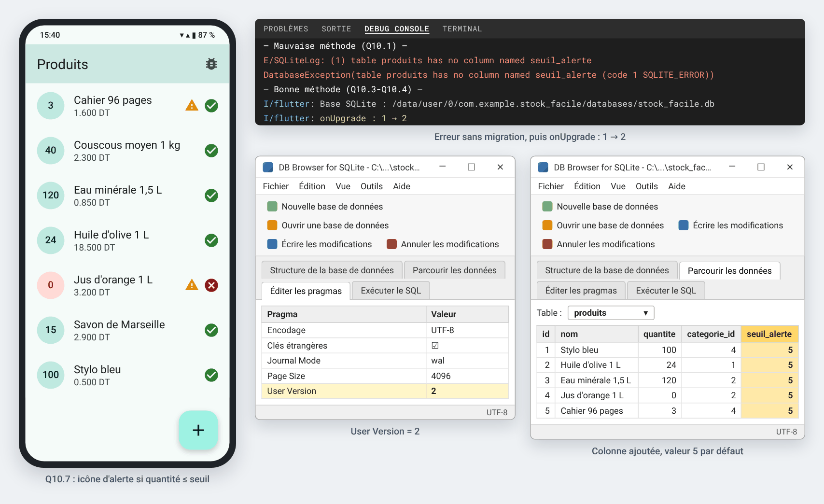Switch to the SORTIE panel tab

click(x=336, y=29)
